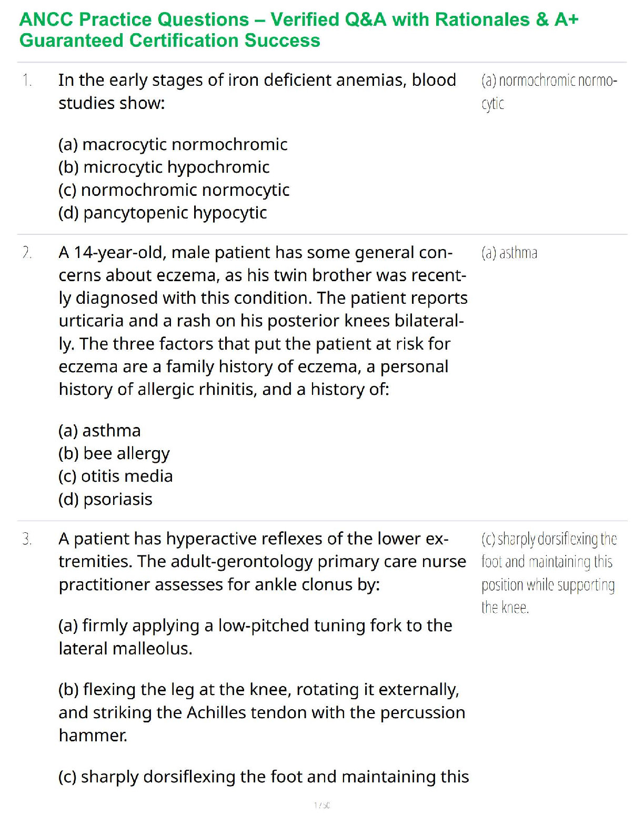This screenshot has height=834, width=644.
Task: Click question number 3 marker
Action: [27, 539]
